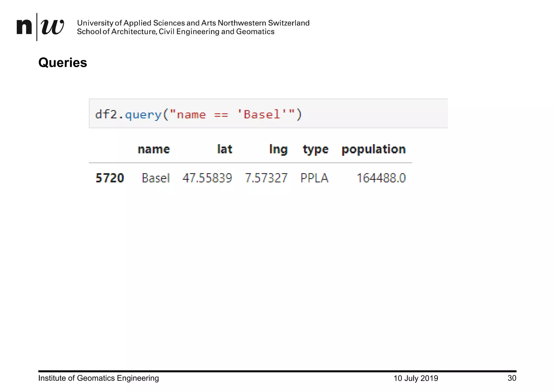
Task: Click the 'lng' column header
Action: 278,149
